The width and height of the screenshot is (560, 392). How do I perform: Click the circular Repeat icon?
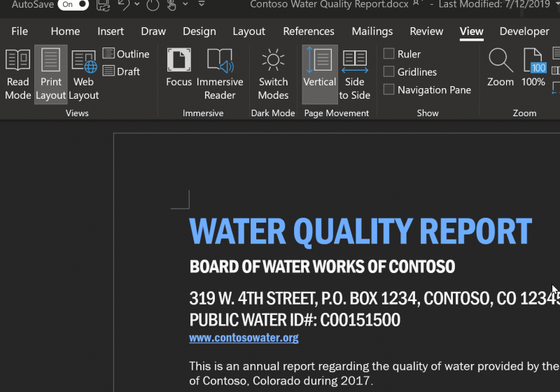point(153,5)
